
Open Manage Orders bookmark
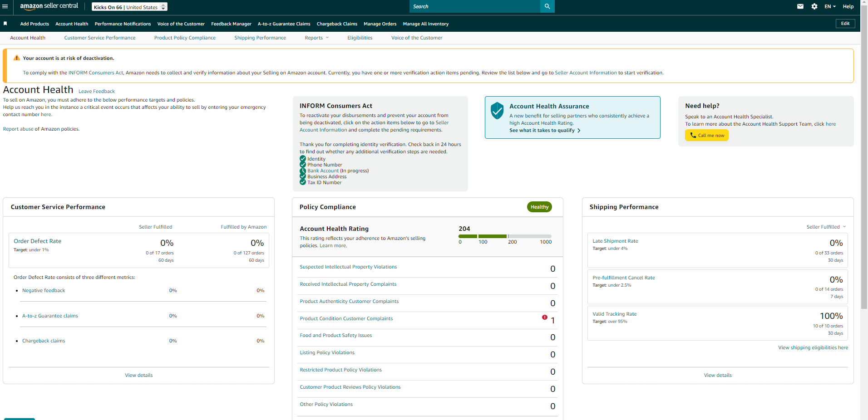tap(380, 24)
